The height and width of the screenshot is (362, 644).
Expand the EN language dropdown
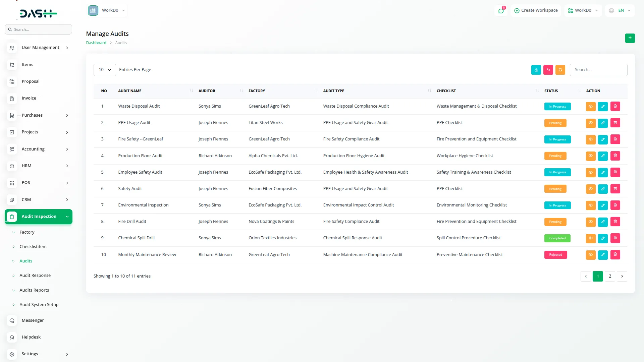pyautogui.click(x=620, y=10)
